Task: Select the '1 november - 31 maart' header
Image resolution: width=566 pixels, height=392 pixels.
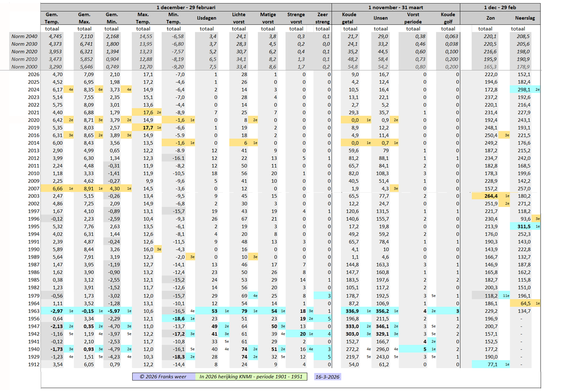Action: (396, 7)
